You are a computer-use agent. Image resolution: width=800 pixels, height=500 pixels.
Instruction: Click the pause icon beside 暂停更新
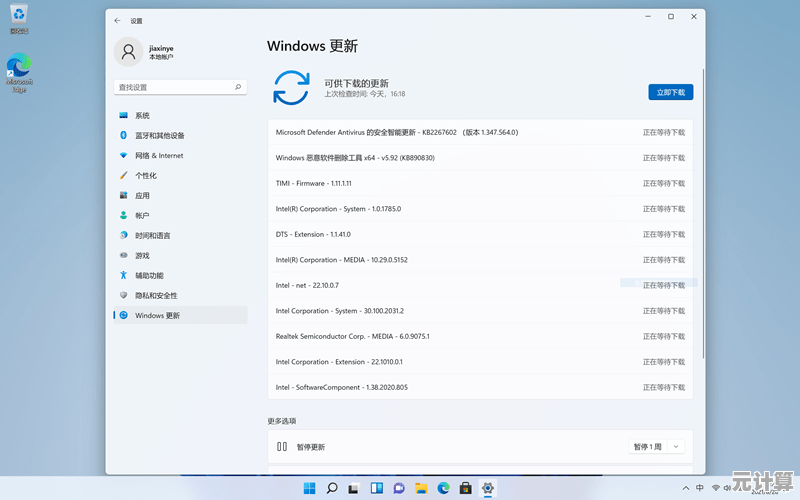pos(282,446)
